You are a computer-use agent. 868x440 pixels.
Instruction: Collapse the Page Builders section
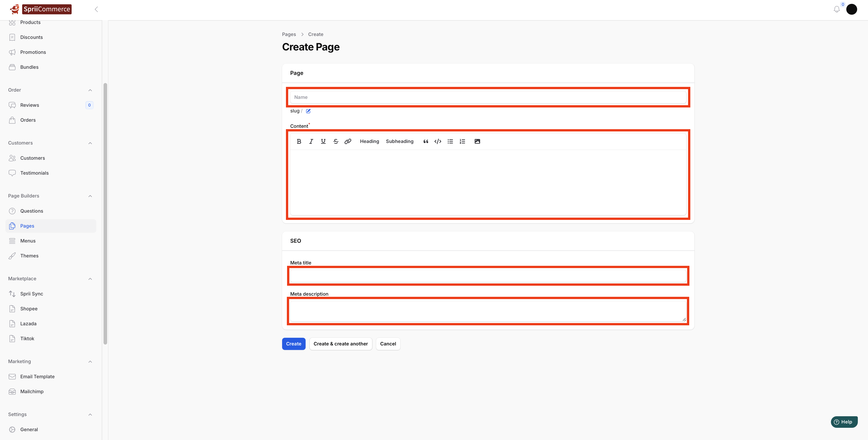[x=90, y=196]
